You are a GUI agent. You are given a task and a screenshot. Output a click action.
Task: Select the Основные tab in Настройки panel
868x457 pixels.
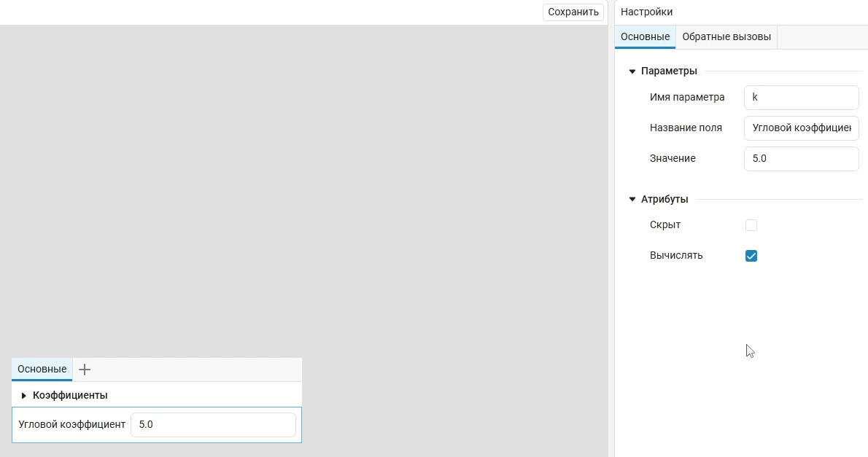(645, 37)
